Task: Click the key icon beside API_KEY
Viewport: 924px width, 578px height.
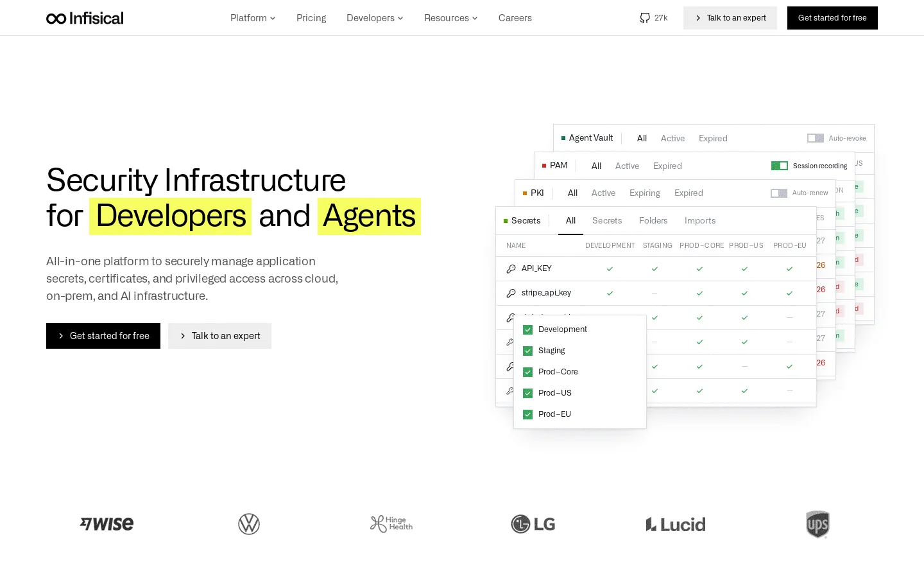Action: 511,269
